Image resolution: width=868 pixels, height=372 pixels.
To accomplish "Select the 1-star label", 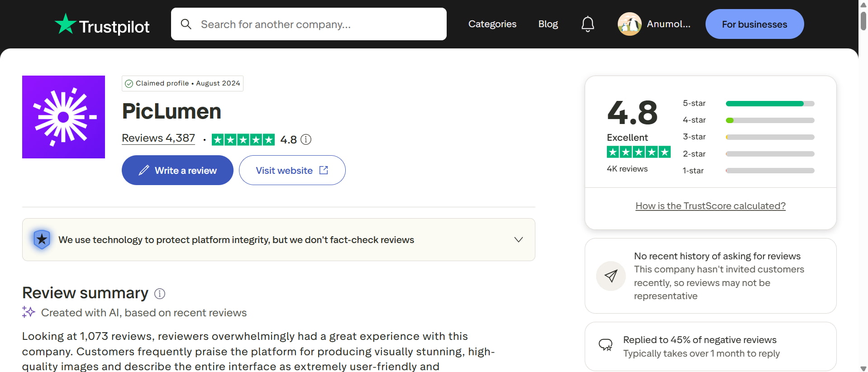I will [x=693, y=171].
